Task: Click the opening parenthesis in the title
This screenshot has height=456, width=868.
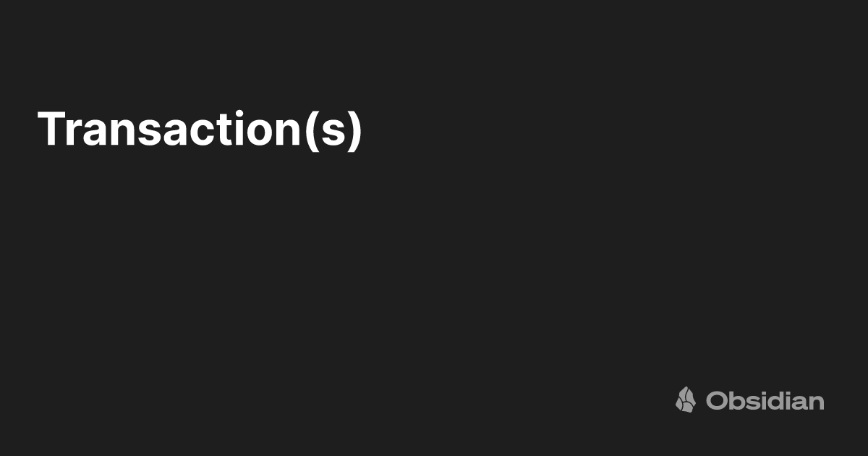Action: tap(312, 131)
